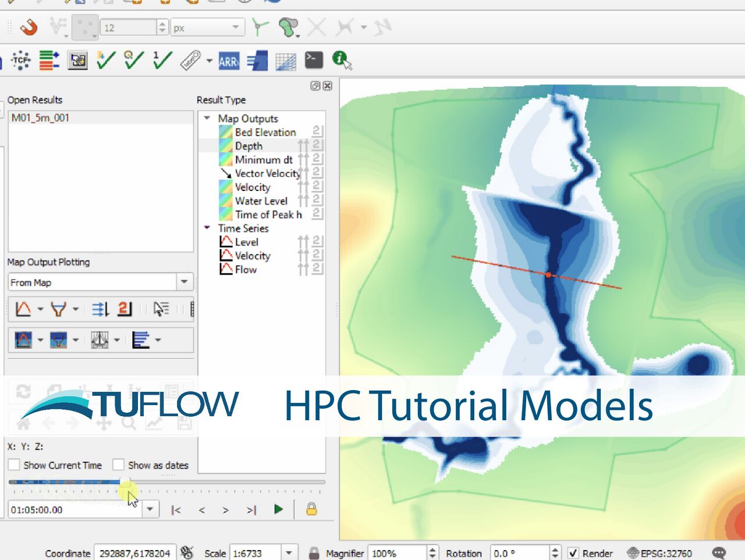745x560 pixels.
Task: Open the console terminal icon
Action: 314,60
